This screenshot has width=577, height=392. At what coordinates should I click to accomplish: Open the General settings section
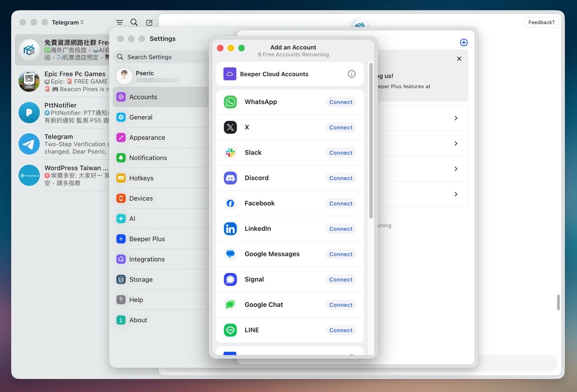coord(160,117)
